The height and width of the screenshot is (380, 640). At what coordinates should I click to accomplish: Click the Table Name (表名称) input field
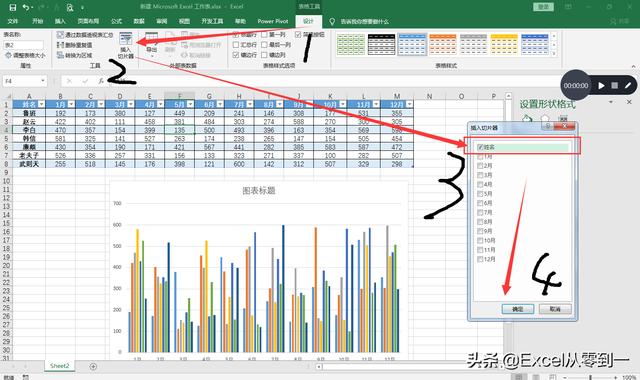23,45
